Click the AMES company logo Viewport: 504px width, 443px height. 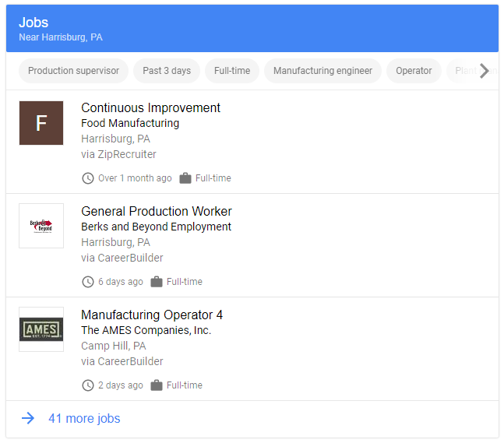(x=41, y=329)
